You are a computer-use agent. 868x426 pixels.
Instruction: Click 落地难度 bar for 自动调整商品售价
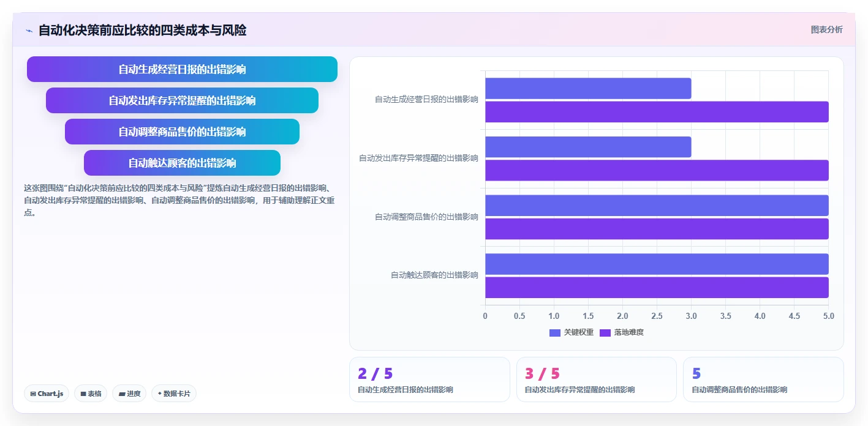tap(657, 229)
